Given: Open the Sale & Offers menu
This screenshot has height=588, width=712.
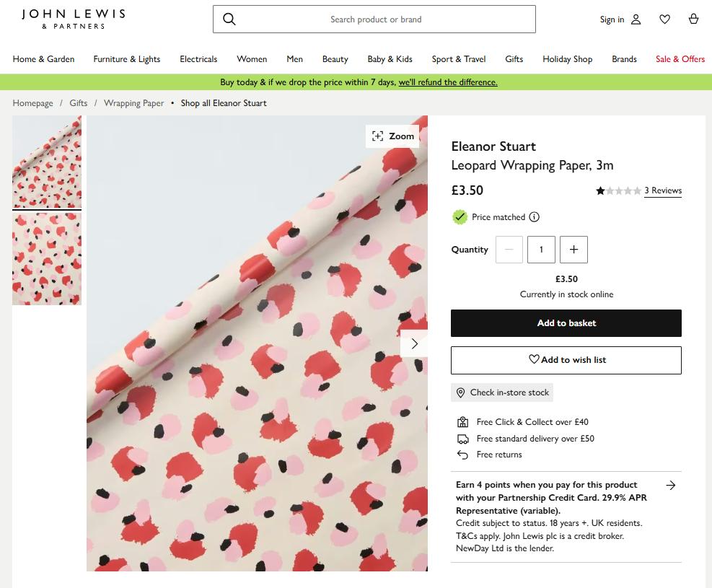Looking at the screenshot, I should (680, 59).
